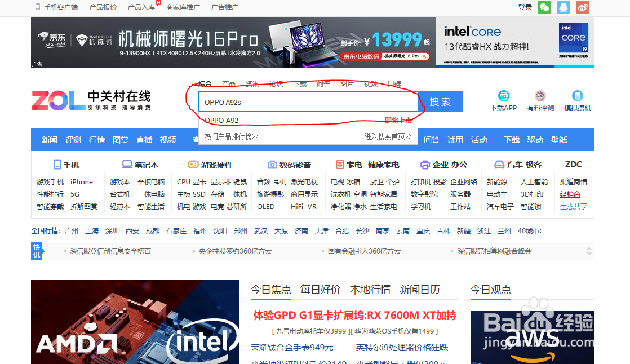Open the AMD Intel feature image
Viewport: 630px width, 364px height.
135,322
